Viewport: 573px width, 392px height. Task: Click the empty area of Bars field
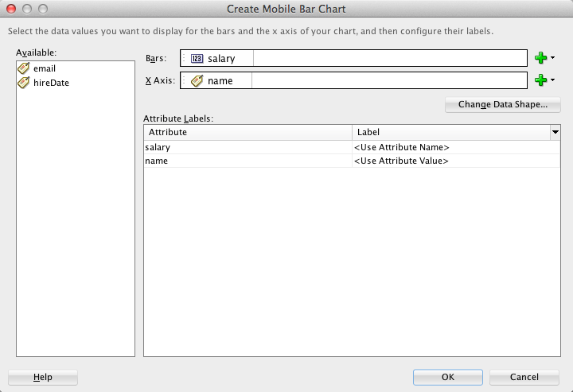tap(390, 58)
